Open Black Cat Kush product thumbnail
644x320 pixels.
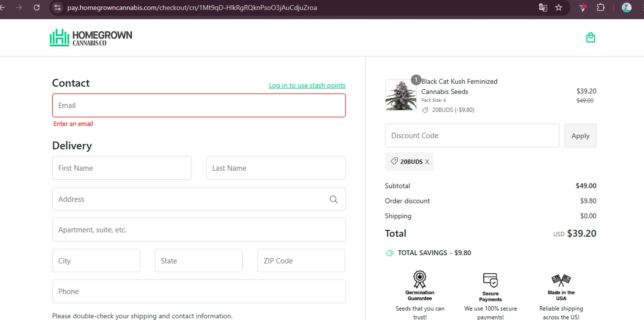[401, 95]
